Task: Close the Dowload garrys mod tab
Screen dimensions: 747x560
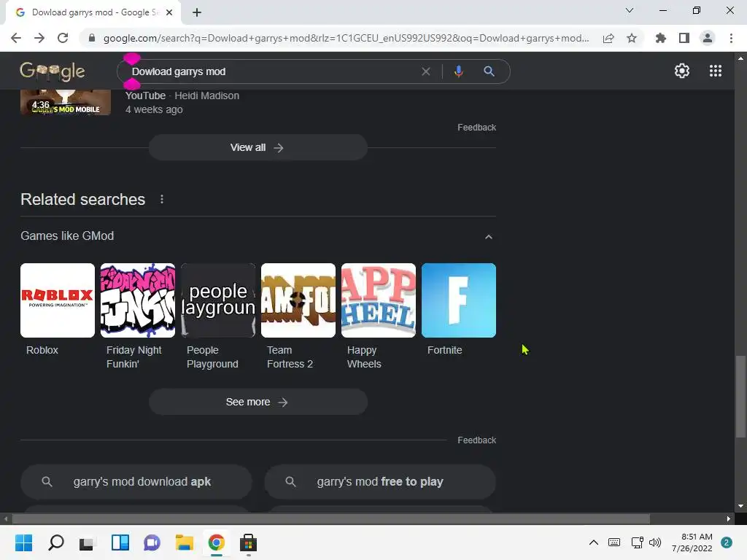Action: coord(169,12)
